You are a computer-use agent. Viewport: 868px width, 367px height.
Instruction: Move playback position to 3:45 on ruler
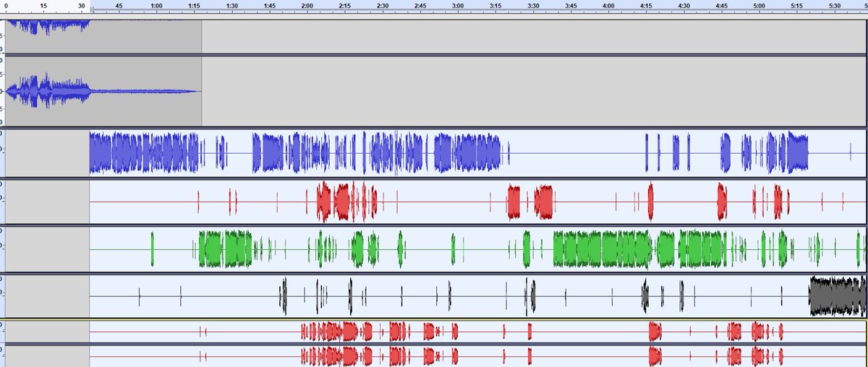point(570,5)
